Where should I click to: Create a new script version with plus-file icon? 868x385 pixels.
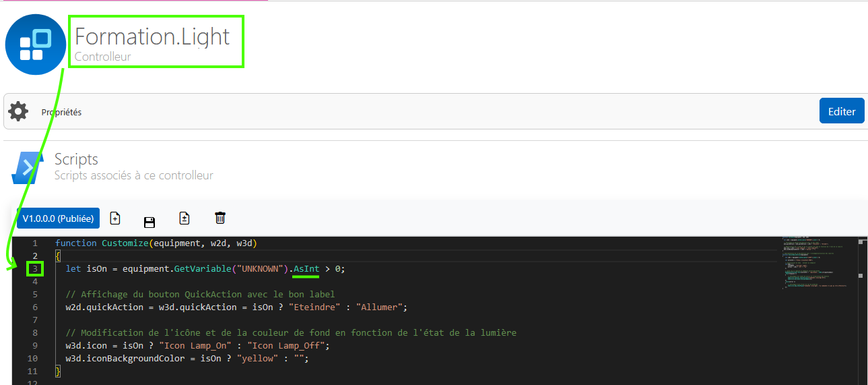tap(115, 218)
